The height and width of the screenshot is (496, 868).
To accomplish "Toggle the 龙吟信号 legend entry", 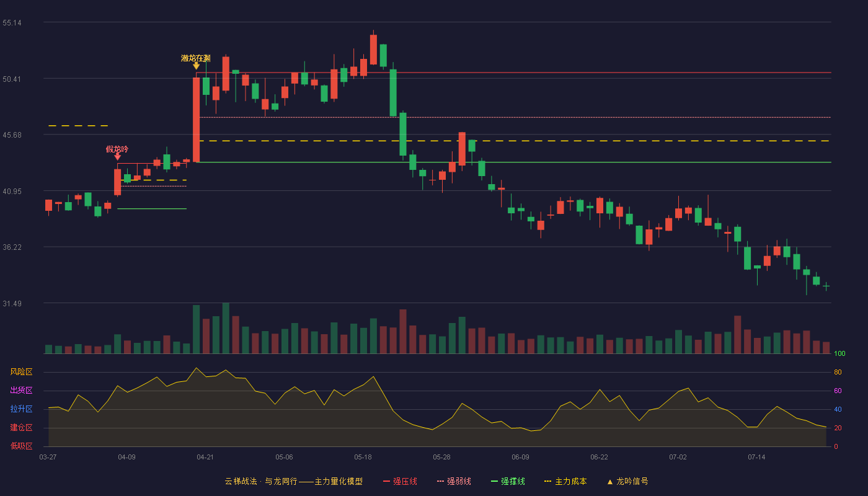I will [x=627, y=482].
